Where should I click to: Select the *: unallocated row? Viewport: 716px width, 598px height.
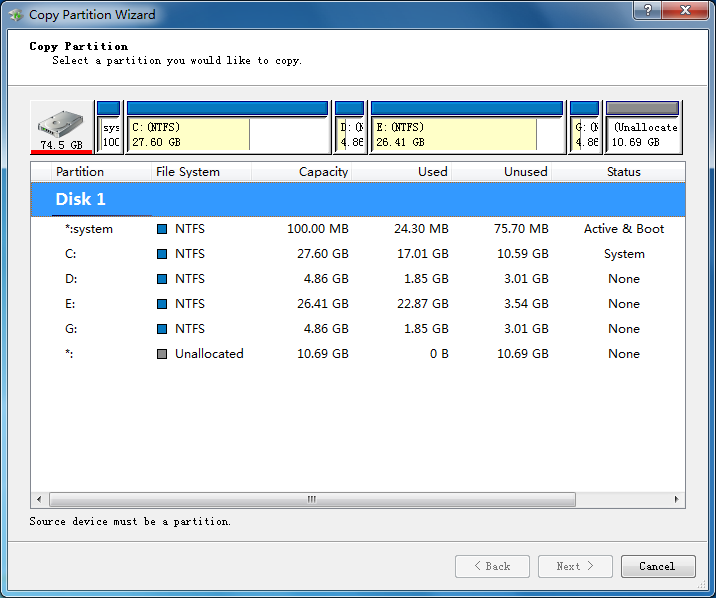pyautogui.click(x=358, y=354)
